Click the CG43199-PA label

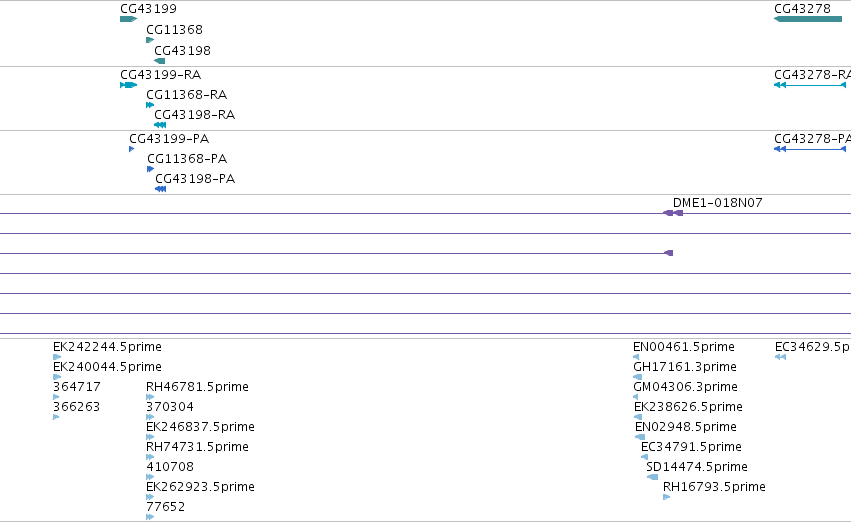169,139
